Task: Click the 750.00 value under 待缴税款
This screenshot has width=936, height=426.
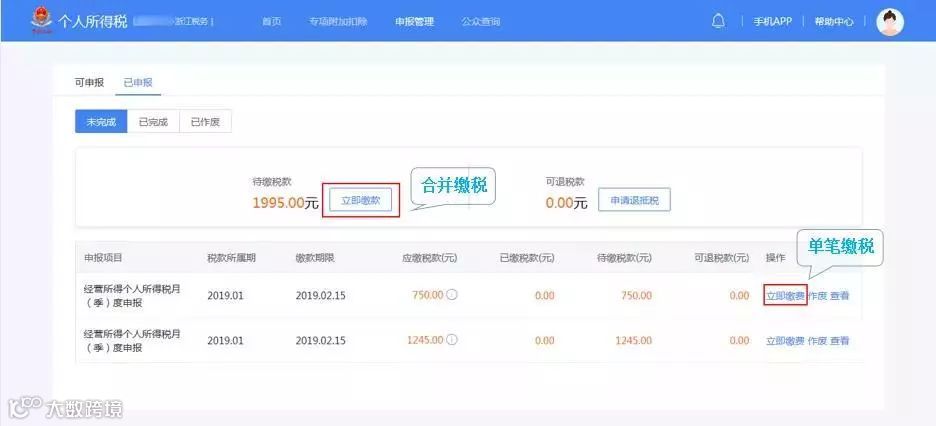Action: (638, 295)
